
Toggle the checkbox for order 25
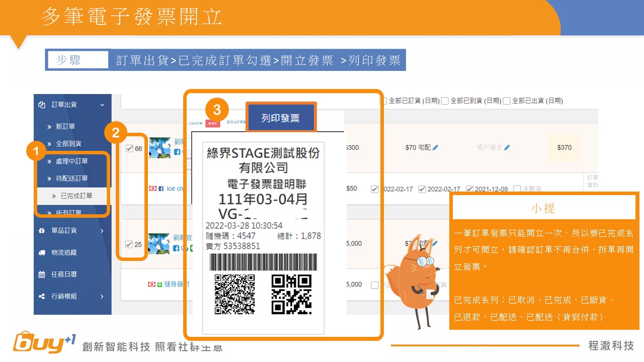129,244
